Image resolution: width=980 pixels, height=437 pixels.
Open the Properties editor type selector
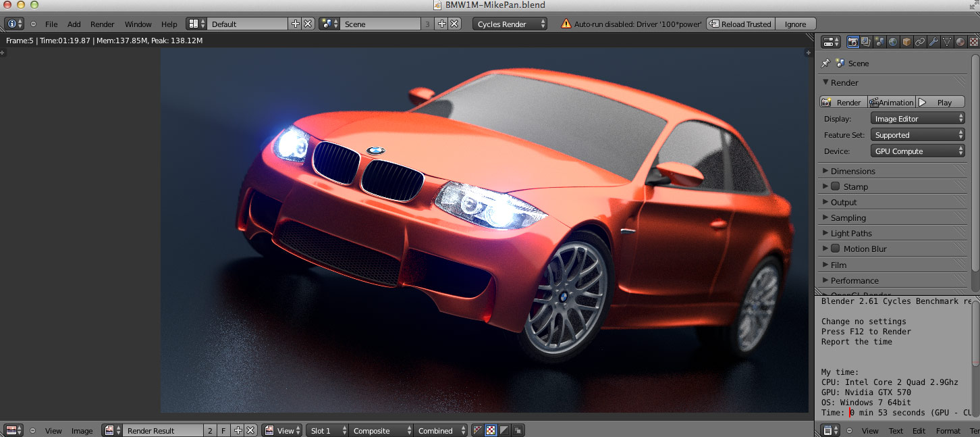[x=831, y=42]
